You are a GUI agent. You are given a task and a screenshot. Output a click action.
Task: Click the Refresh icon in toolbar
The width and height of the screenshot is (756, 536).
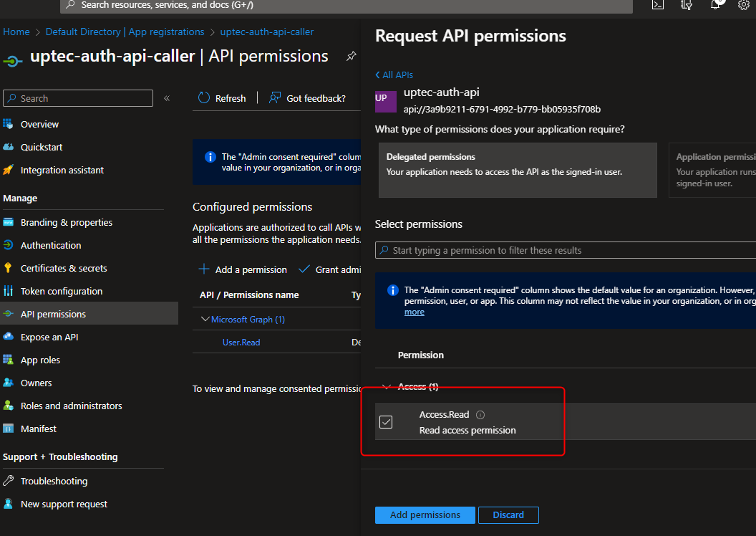[204, 98]
